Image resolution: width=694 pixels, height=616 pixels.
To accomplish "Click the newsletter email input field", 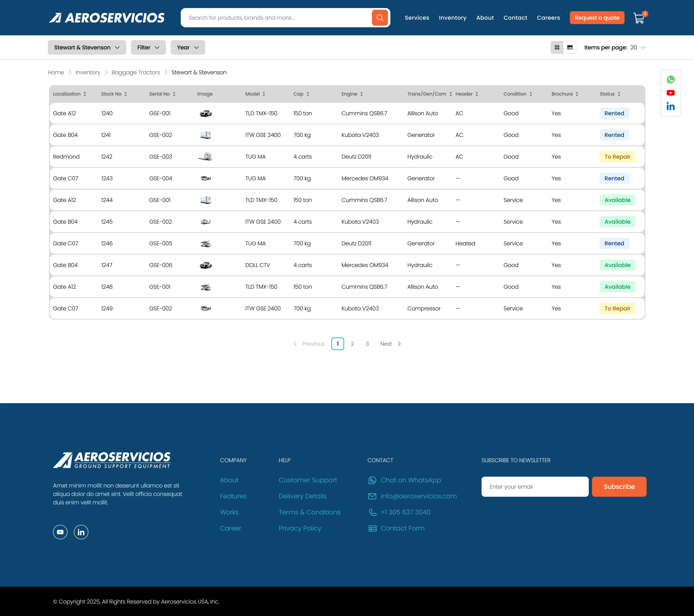I will point(535,486).
